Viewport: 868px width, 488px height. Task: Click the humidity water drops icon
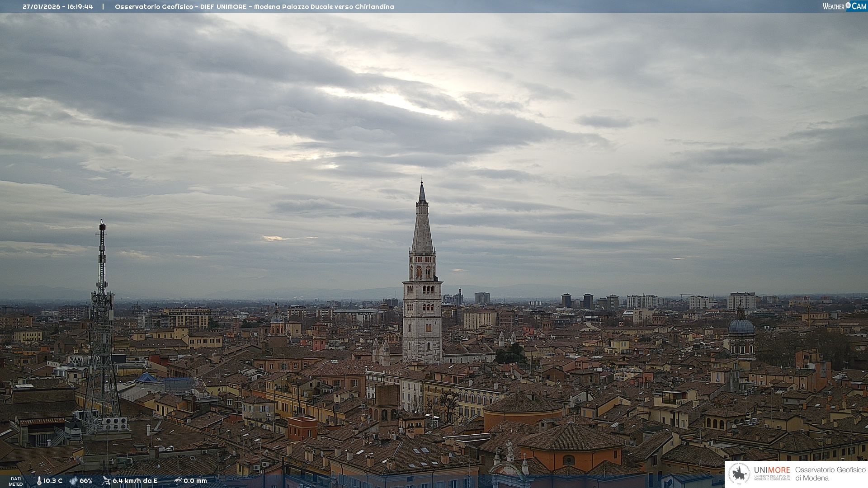(73, 481)
